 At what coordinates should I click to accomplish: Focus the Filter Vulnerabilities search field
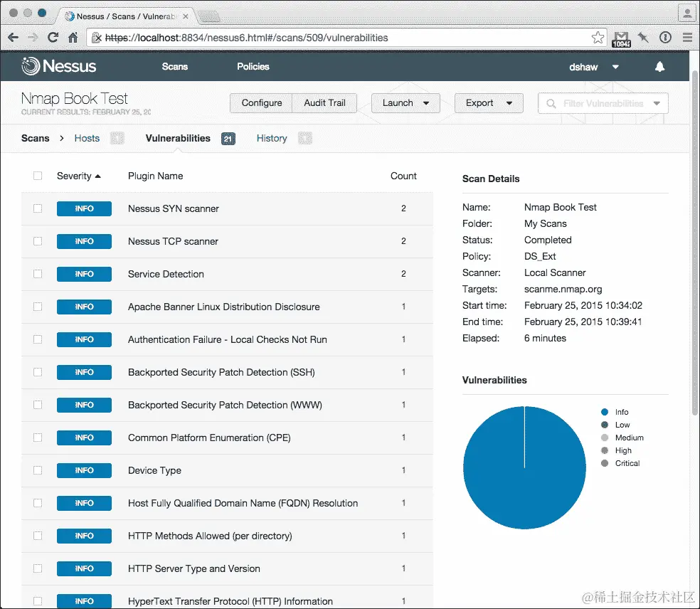pyautogui.click(x=603, y=104)
